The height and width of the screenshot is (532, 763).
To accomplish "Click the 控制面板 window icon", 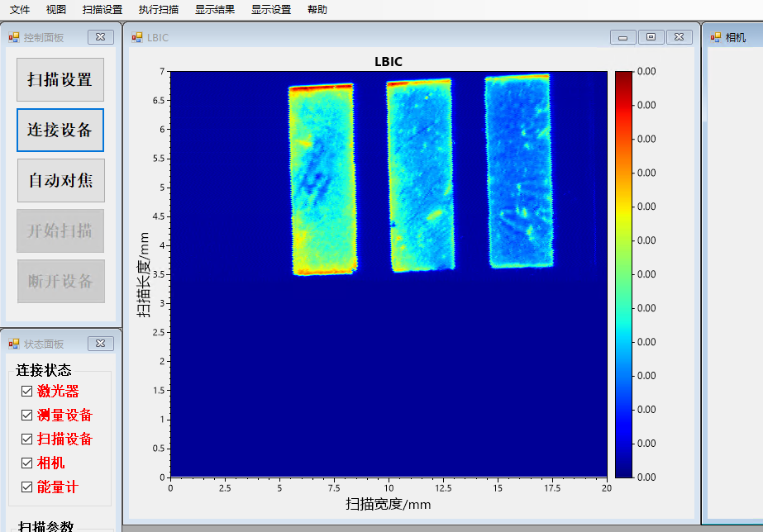I will (13, 37).
